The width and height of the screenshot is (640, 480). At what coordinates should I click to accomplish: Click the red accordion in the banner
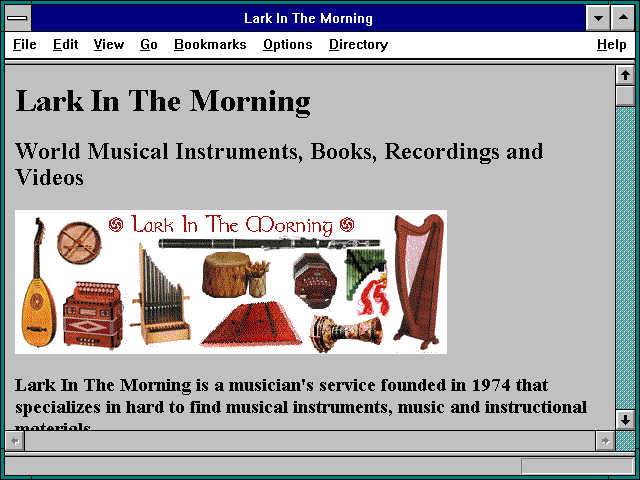[93, 314]
